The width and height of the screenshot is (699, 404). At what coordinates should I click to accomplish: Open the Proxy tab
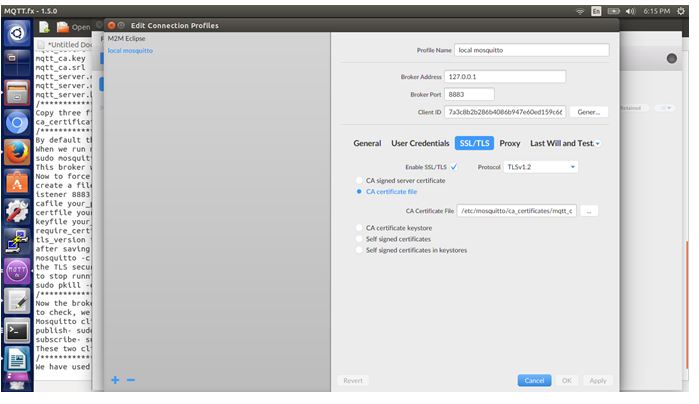pos(510,143)
